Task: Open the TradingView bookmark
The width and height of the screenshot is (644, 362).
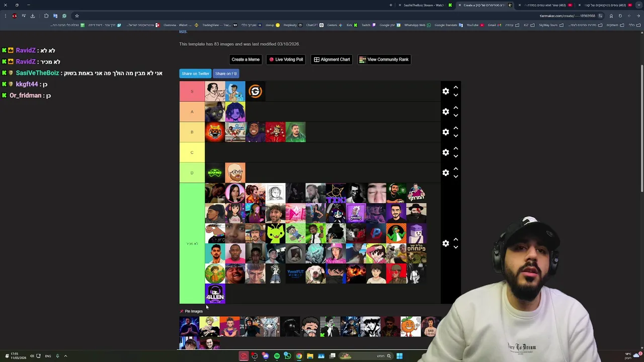Action: click(219, 25)
